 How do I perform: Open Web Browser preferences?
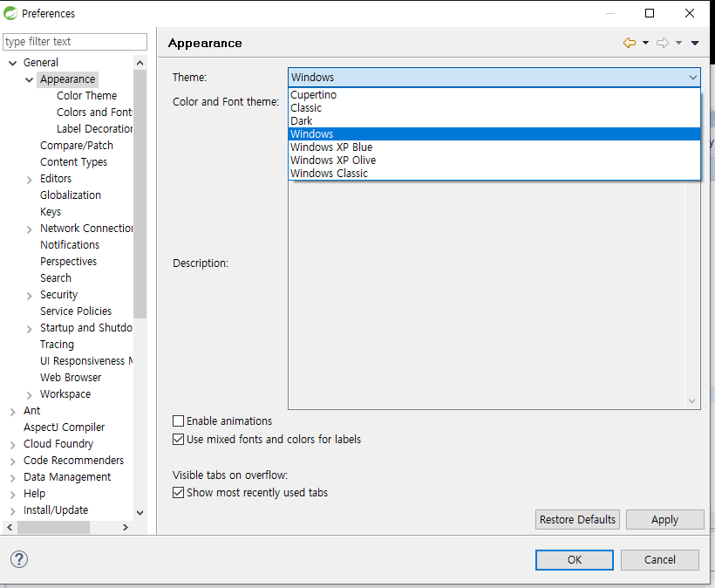71,377
